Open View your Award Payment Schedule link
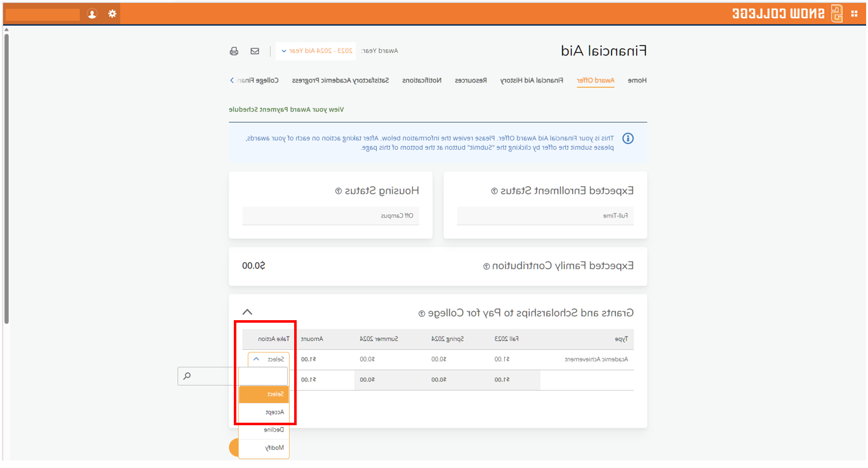 (287, 109)
